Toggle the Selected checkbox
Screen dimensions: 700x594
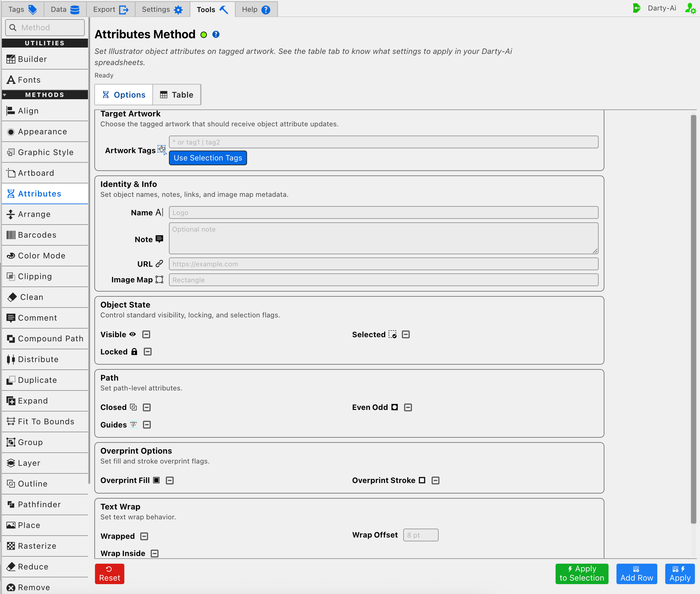pos(406,334)
